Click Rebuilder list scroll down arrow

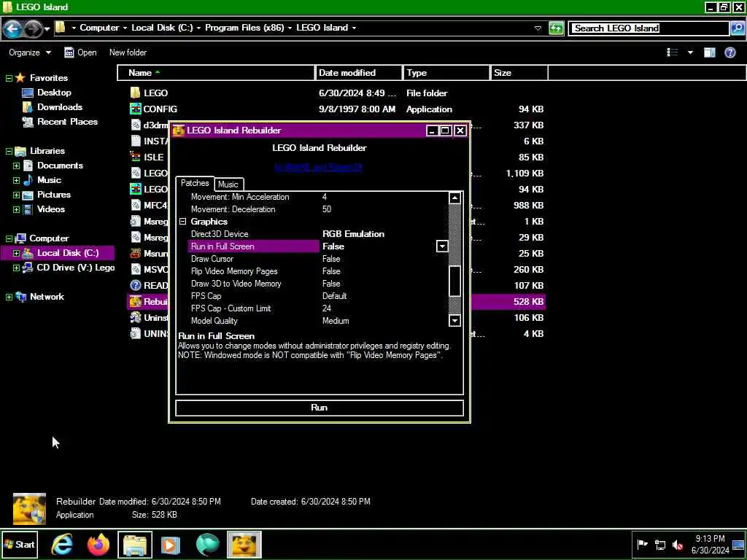click(x=454, y=320)
